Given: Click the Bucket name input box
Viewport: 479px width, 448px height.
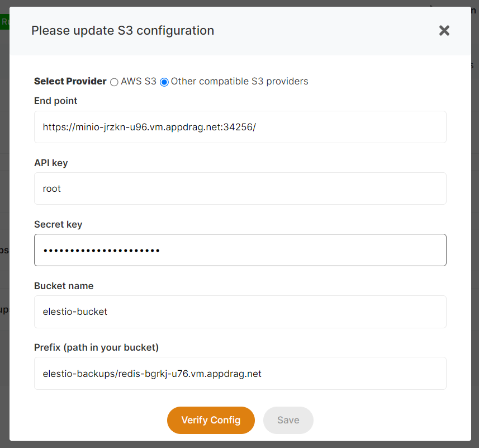Looking at the screenshot, I should tap(240, 312).
